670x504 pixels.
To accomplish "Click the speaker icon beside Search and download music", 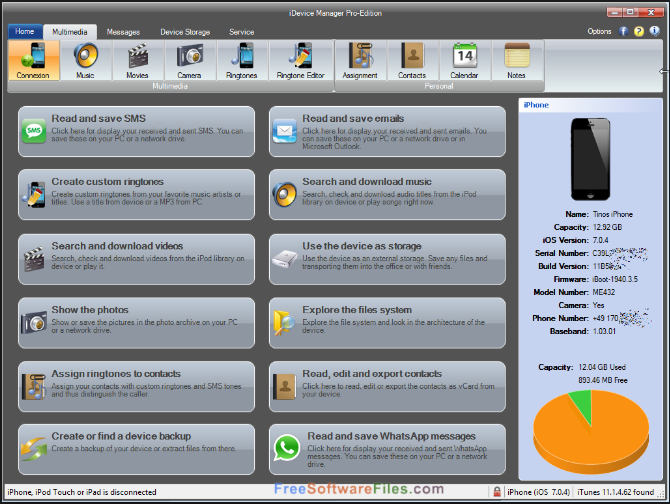I will [x=285, y=195].
